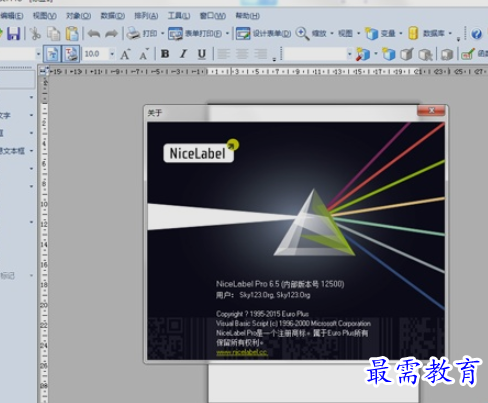This screenshot has height=403, width=488.
Task: Expand the 变量 dropdown arrow
Action: 401,34
